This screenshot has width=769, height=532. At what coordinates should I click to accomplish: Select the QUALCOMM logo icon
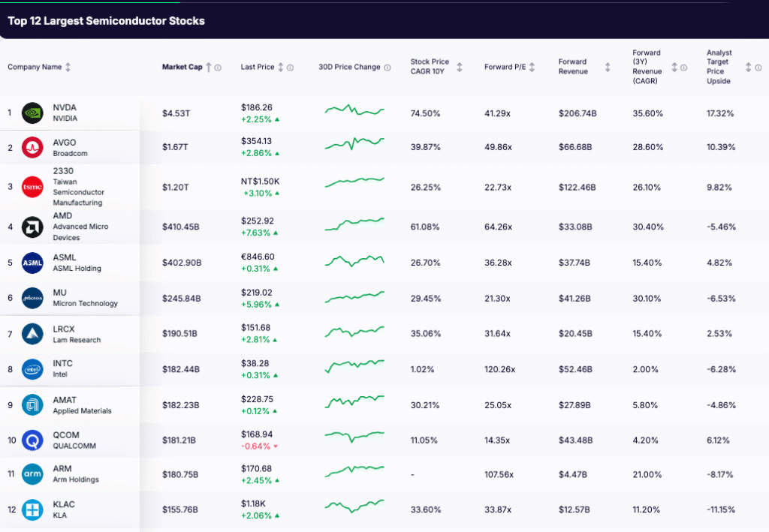click(x=32, y=440)
